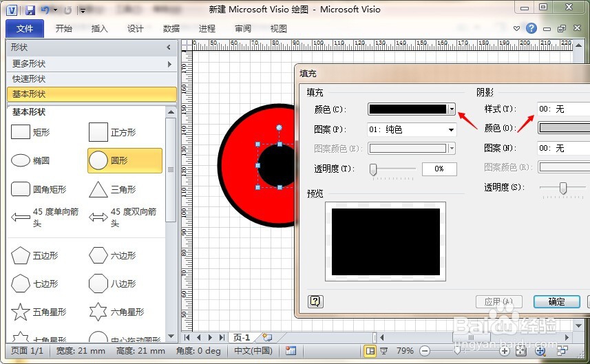The height and width of the screenshot is (364, 590).
Task: Go to previous page tab arrow
Action: point(199,338)
